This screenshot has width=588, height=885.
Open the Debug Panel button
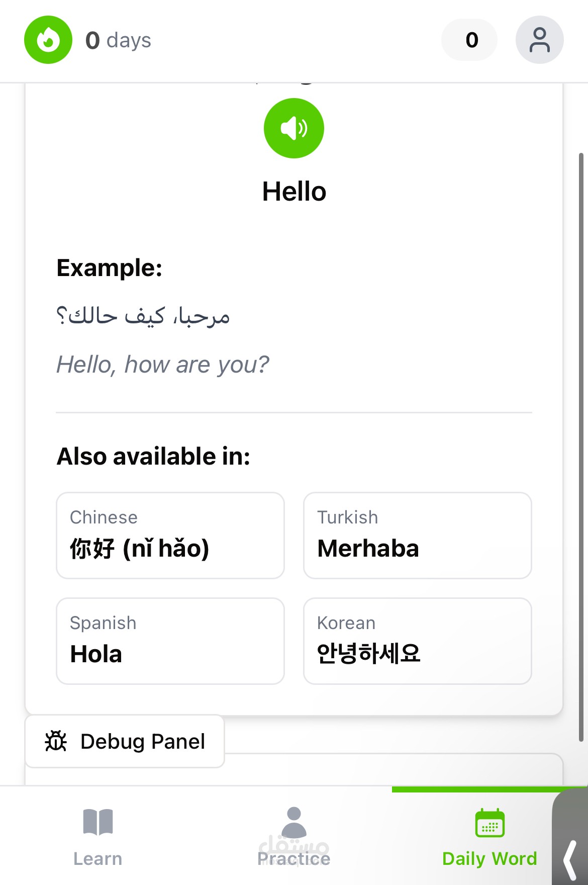pos(125,741)
